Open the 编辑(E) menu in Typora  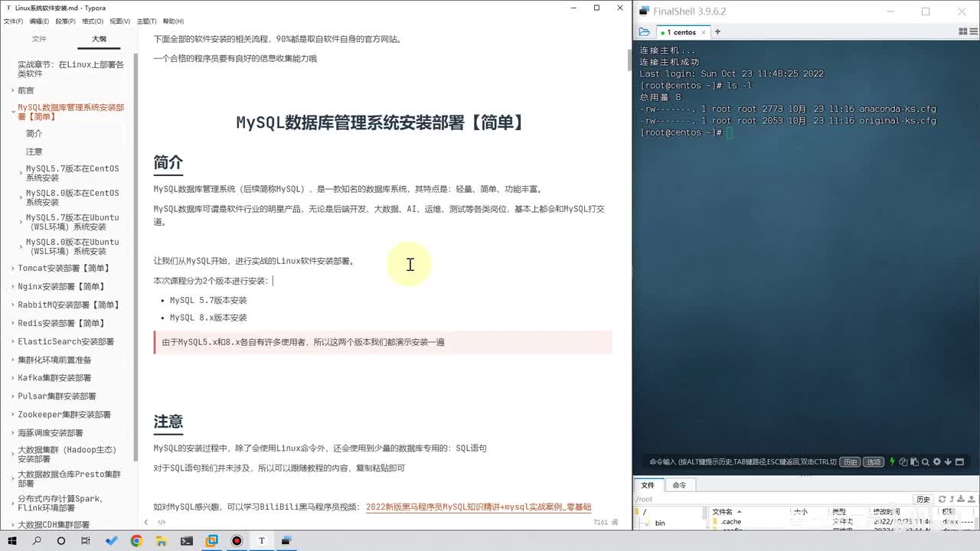tap(39, 21)
